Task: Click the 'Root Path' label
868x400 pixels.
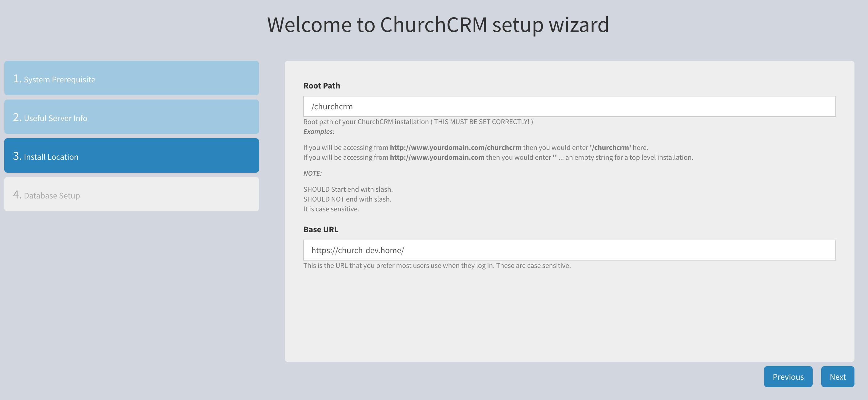Action: (322, 85)
